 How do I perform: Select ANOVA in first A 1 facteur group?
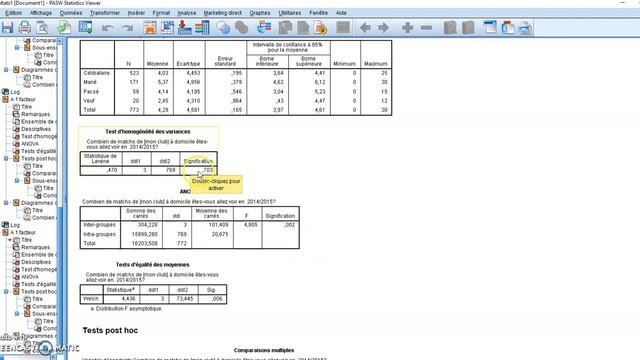tap(30, 144)
